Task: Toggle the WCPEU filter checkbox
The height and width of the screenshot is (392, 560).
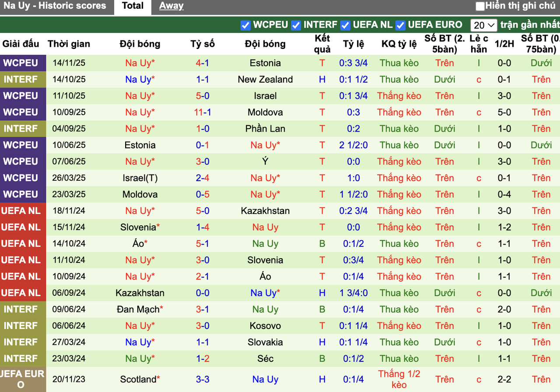Action: pos(245,25)
